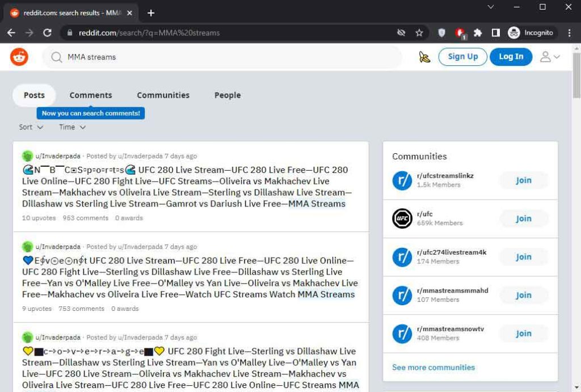Open the shield extension icon
This screenshot has height=392, width=581.
click(x=441, y=33)
